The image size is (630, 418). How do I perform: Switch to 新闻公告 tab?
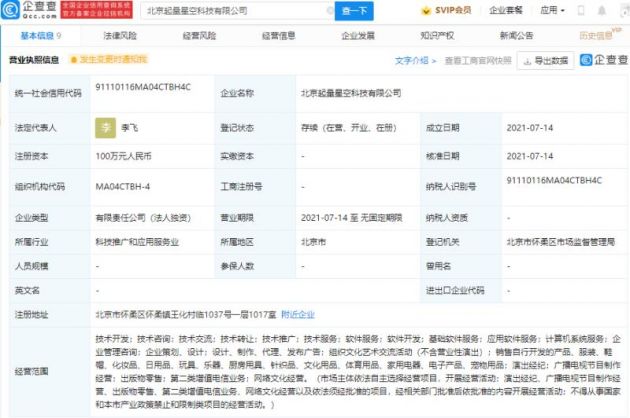point(516,36)
